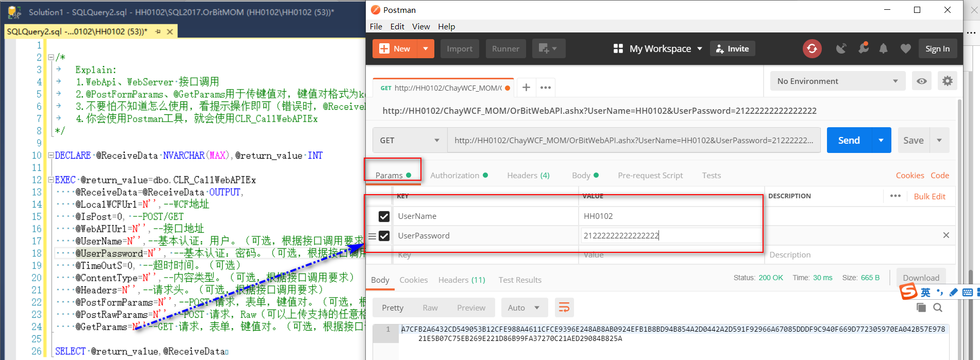
Task: Open the Pre-request Script tab
Action: (650, 175)
